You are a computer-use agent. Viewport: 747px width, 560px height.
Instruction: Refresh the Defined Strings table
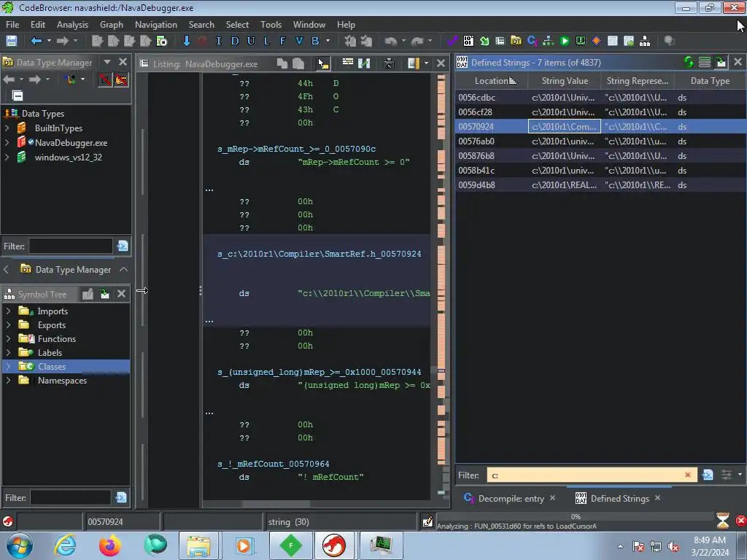[689, 62]
